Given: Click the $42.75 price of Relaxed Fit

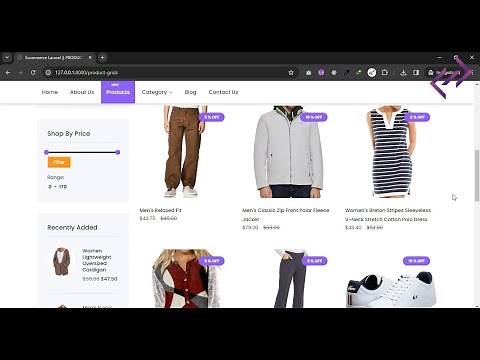Looking at the screenshot, I should coord(147,218).
